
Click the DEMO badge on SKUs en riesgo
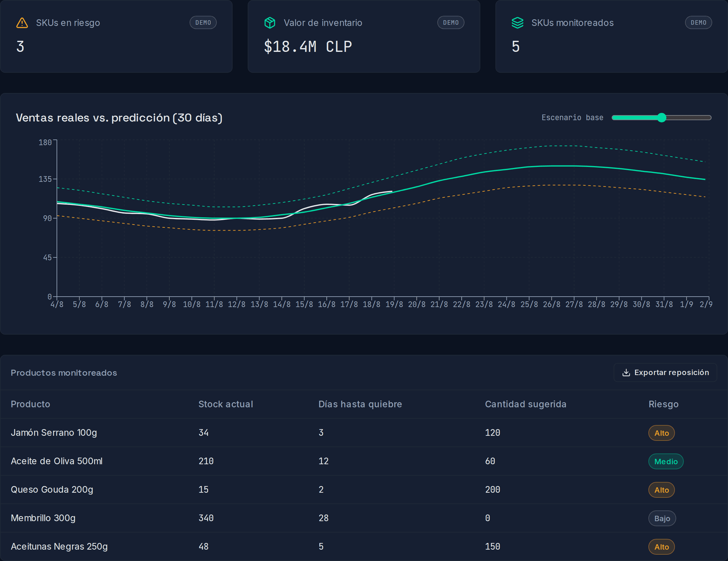point(203,23)
